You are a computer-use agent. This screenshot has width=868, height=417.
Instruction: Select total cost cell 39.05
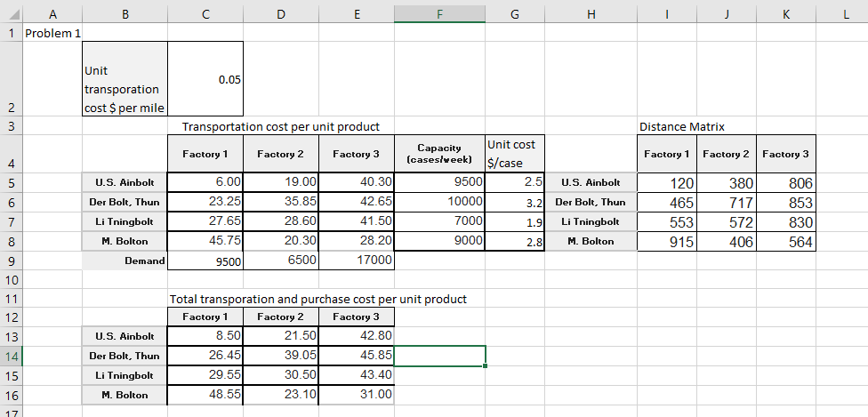coord(281,356)
